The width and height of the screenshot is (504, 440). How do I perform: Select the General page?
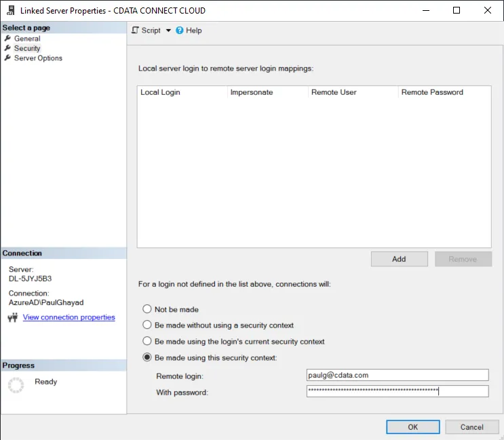tap(27, 39)
